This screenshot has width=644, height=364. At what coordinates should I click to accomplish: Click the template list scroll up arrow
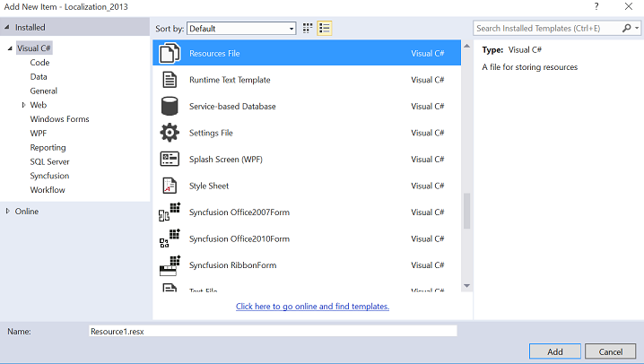pos(466,46)
